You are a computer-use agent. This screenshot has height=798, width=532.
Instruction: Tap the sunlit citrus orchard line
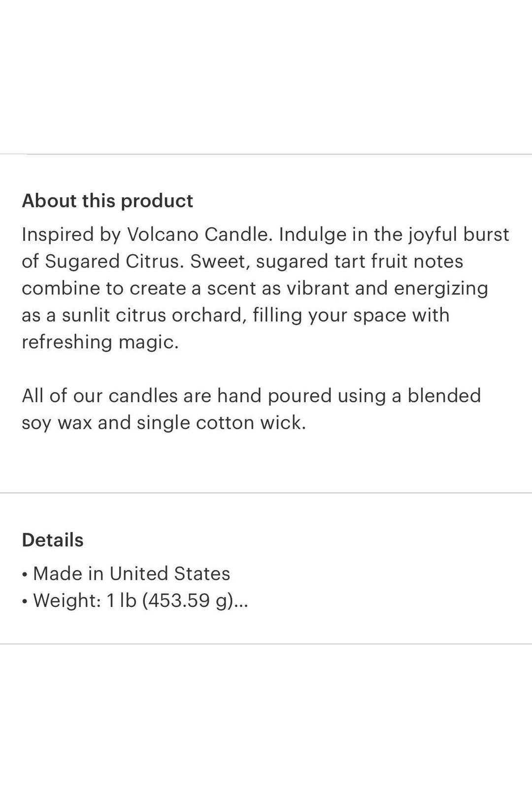click(x=235, y=315)
